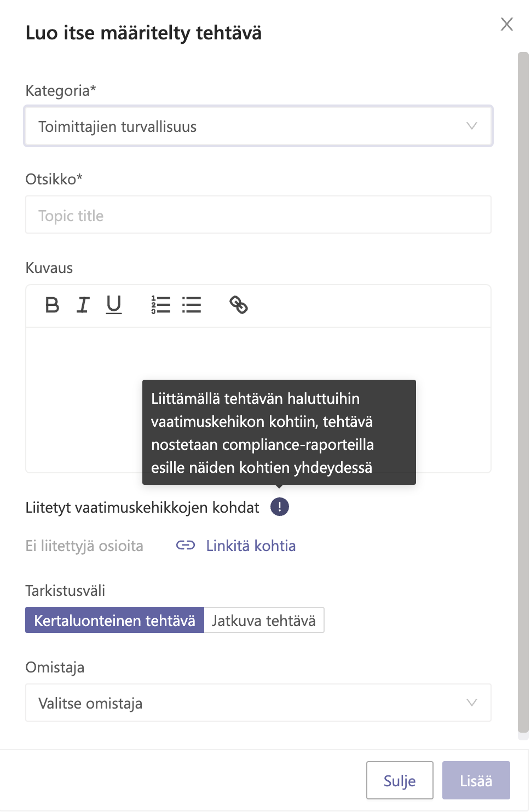This screenshot has width=531, height=812.
Task: Close the dialog with the X icon
Action: 507,24
